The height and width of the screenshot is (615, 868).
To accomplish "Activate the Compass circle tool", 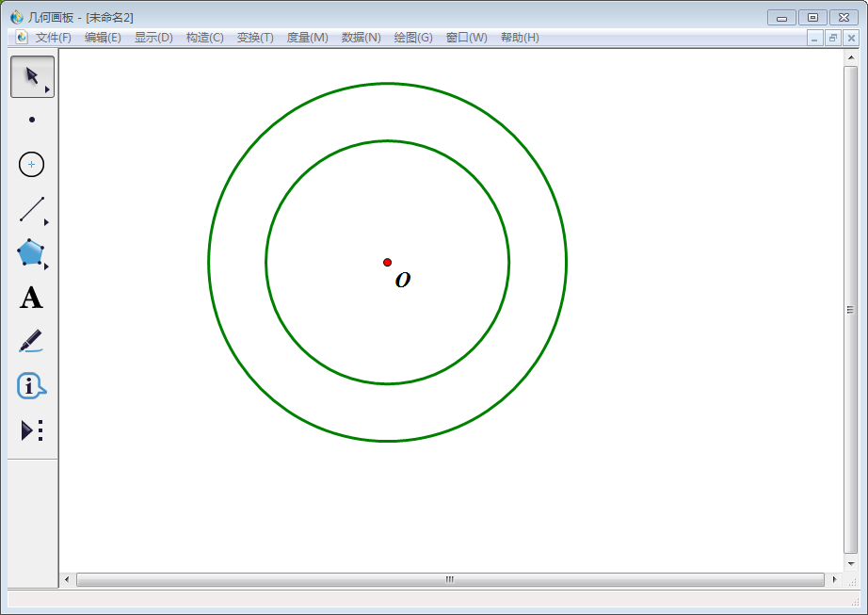I will point(32,164).
